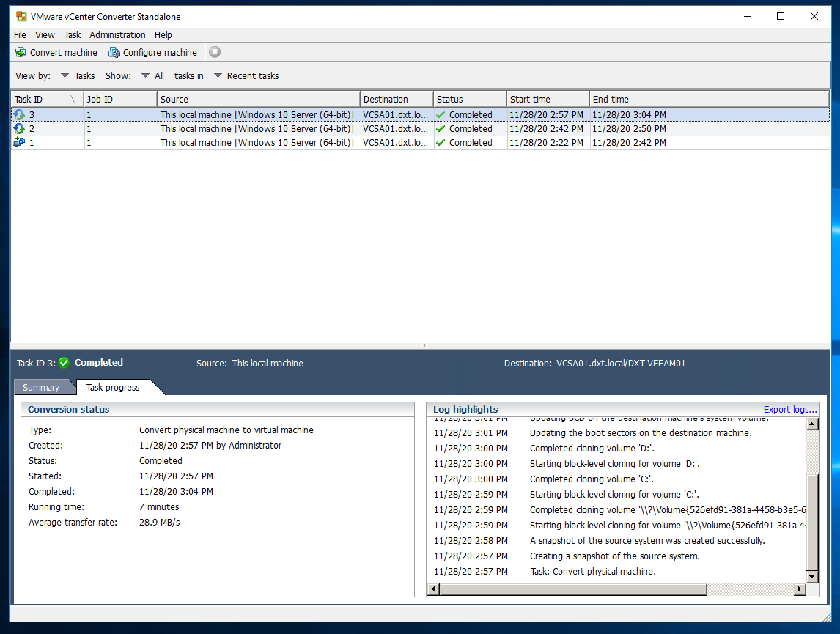Click the VMware Converter title bar icon
The width and height of the screenshot is (840, 634).
point(21,17)
